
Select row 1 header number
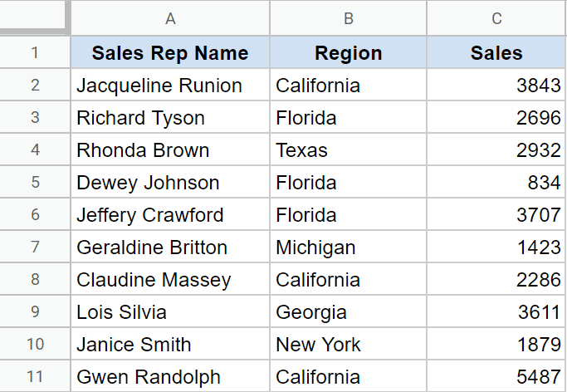pos(35,53)
